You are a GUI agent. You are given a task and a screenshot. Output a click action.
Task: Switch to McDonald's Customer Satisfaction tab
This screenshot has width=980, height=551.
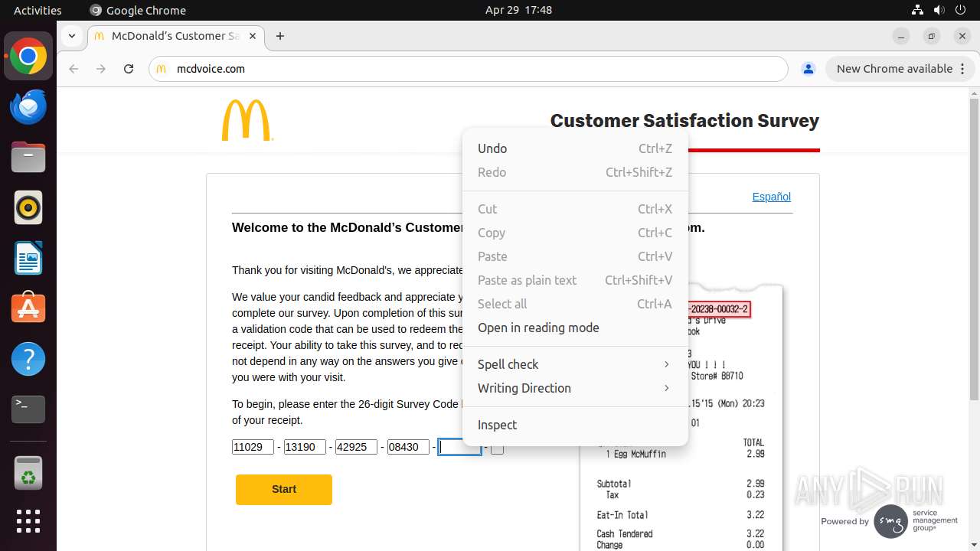pyautogui.click(x=176, y=36)
